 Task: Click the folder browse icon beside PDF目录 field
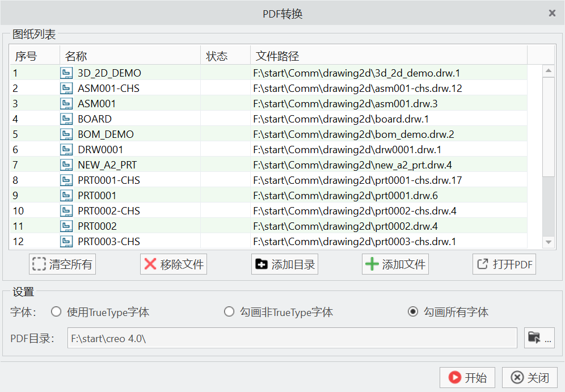(534, 337)
